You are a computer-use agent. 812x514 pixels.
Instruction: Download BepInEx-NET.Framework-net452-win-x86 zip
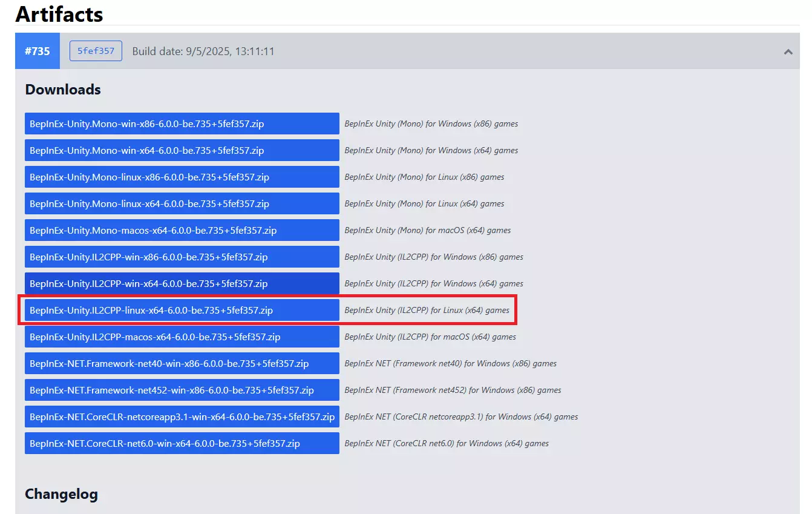click(182, 390)
